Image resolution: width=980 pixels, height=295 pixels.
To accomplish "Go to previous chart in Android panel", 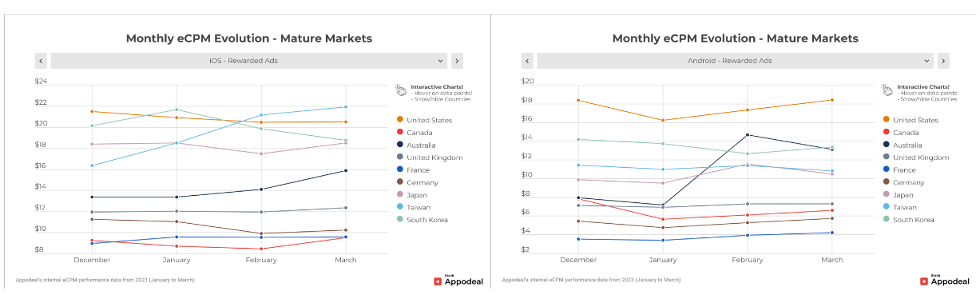I will click(527, 61).
